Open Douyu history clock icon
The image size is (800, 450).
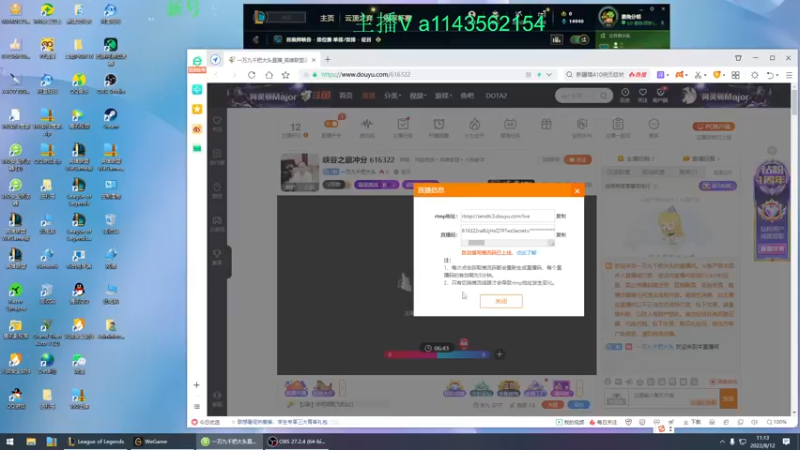pyautogui.click(x=625, y=93)
